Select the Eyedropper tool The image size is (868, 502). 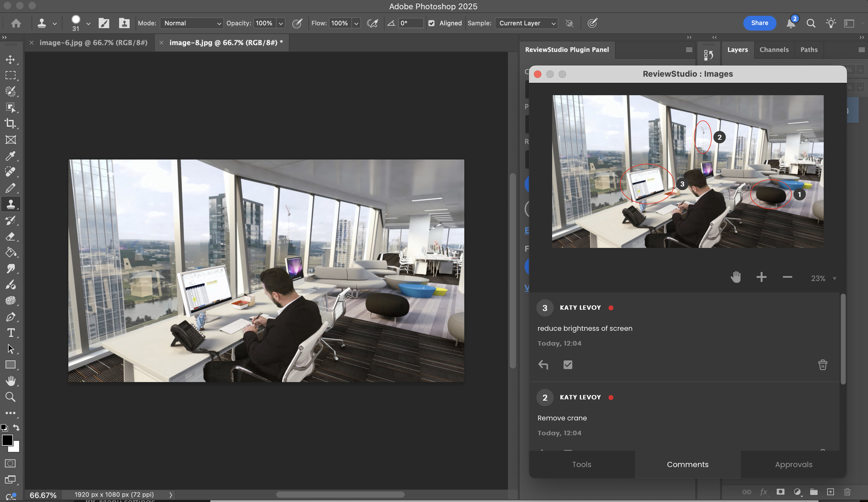point(10,156)
